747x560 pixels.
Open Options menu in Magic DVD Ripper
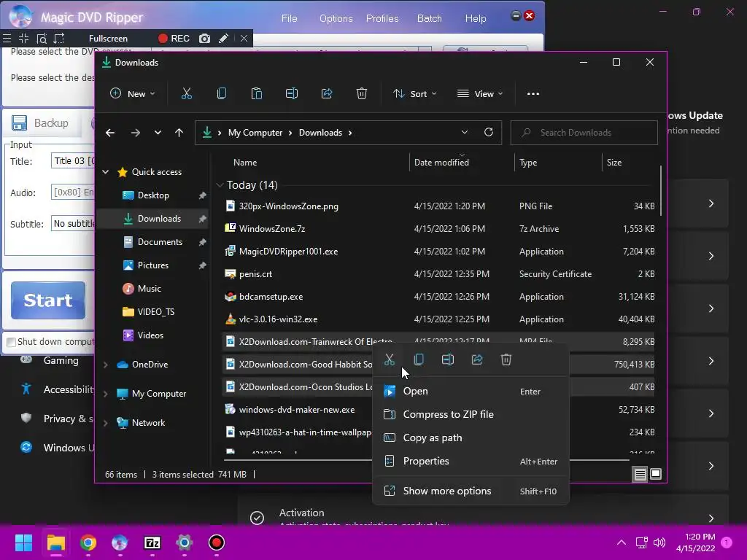[336, 18]
